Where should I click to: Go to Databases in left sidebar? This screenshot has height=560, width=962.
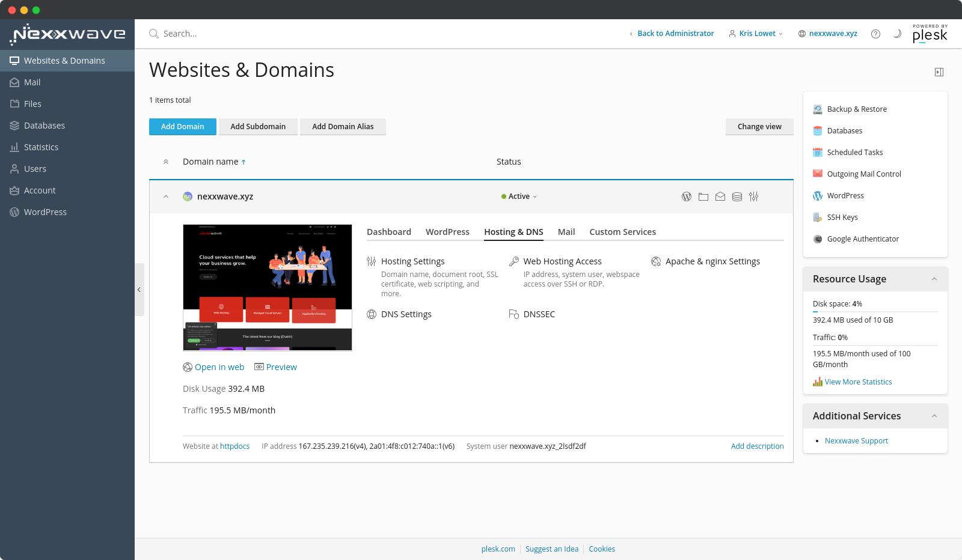click(67, 126)
